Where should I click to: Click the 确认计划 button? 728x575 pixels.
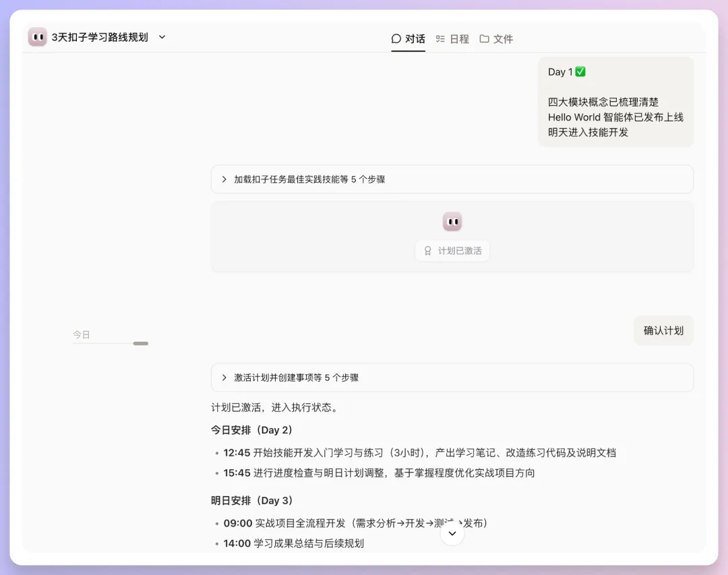click(663, 330)
